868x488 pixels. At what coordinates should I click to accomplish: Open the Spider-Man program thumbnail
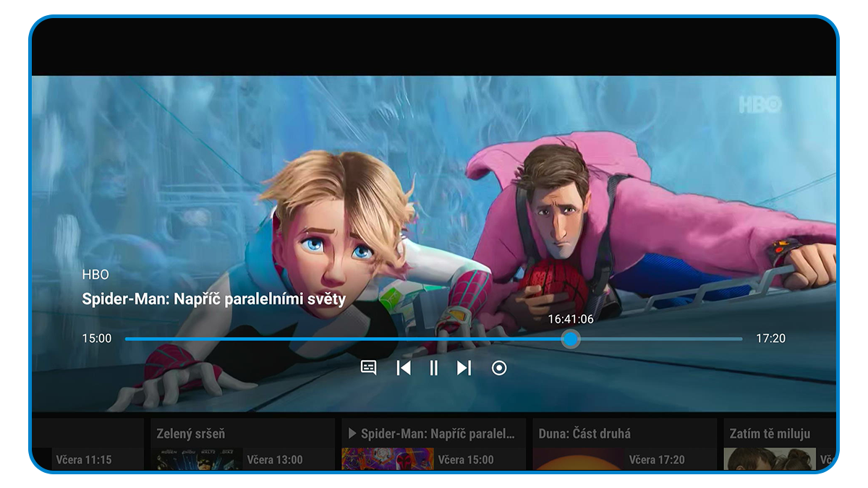tap(388, 459)
